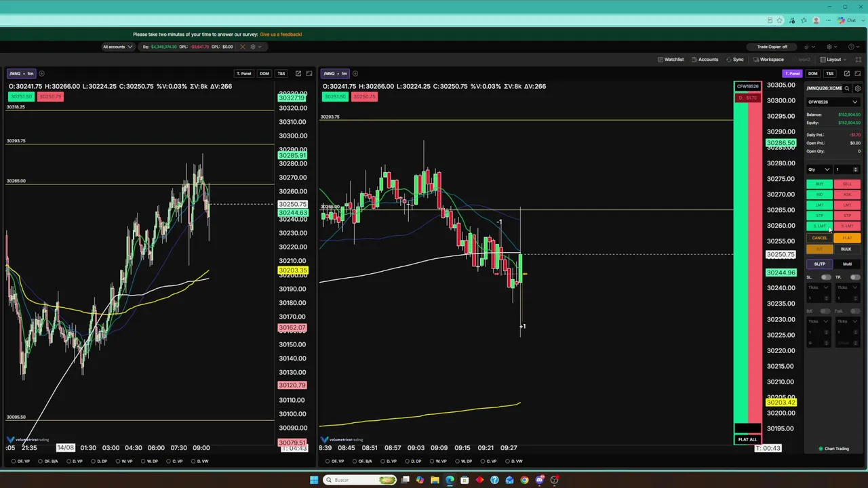This screenshot has width=868, height=488.
Task: Open the Layout dropdown
Action: 833,60
